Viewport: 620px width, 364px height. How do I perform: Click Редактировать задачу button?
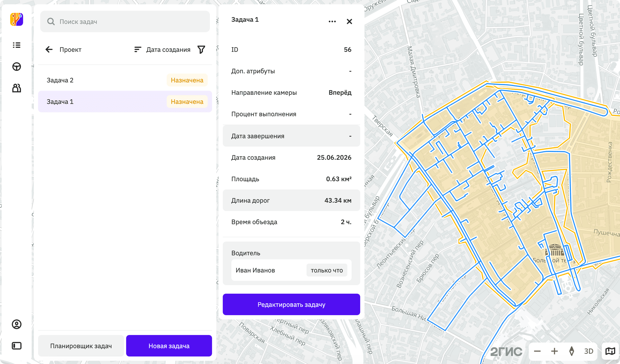(x=291, y=304)
